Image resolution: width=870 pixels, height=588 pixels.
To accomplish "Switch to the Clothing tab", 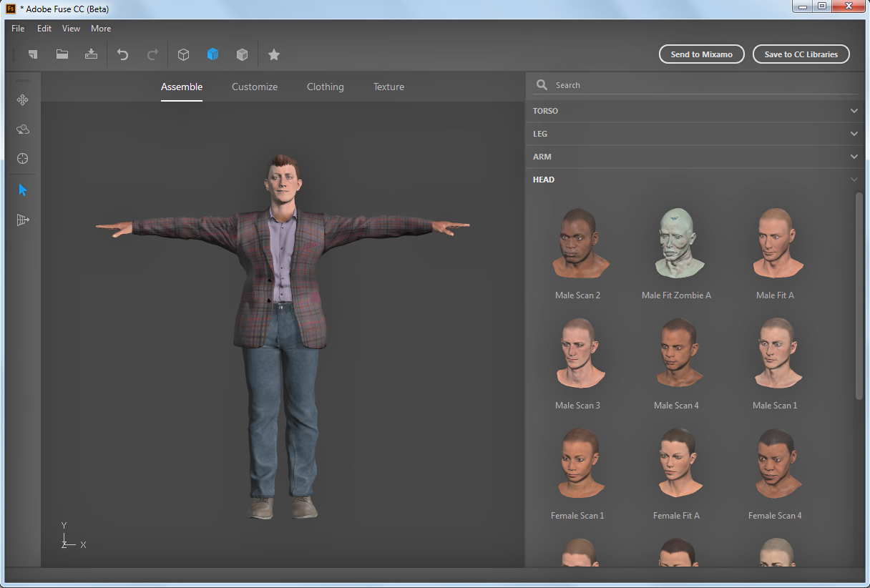I will click(x=325, y=87).
